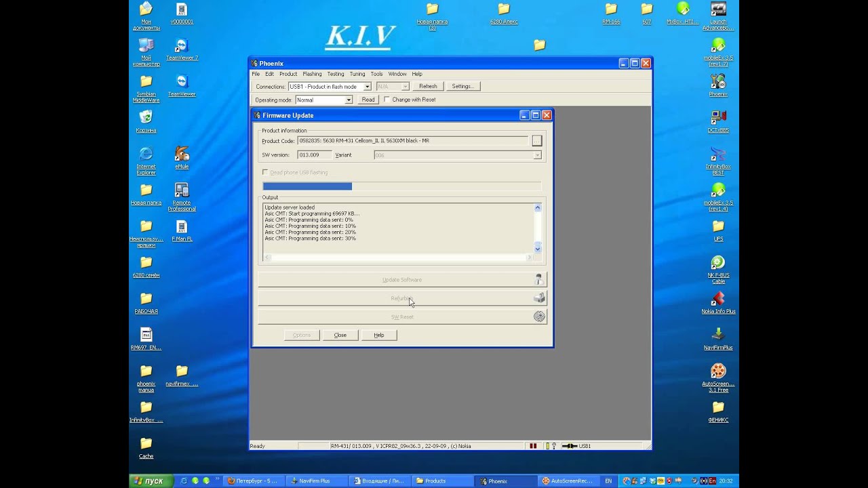Open the MxBox HTI desktop shortcut
The width and height of the screenshot is (868, 488).
[x=682, y=13]
